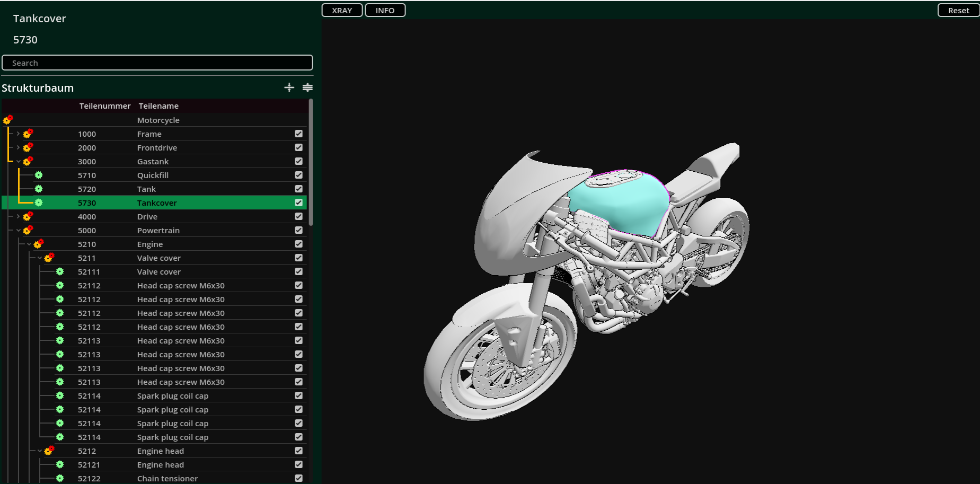This screenshot has width=980, height=484.
Task: Click the Engine head 5212 assembly icon
Action: (x=49, y=451)
